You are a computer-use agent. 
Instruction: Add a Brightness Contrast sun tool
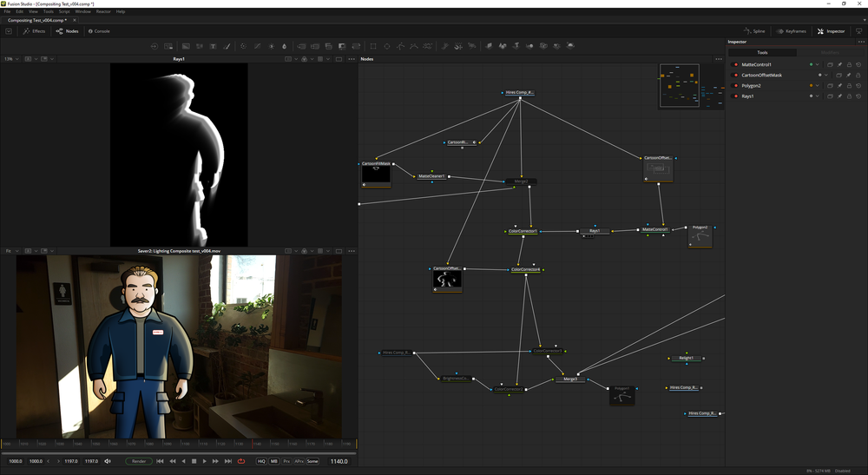(x=271, y=46)
